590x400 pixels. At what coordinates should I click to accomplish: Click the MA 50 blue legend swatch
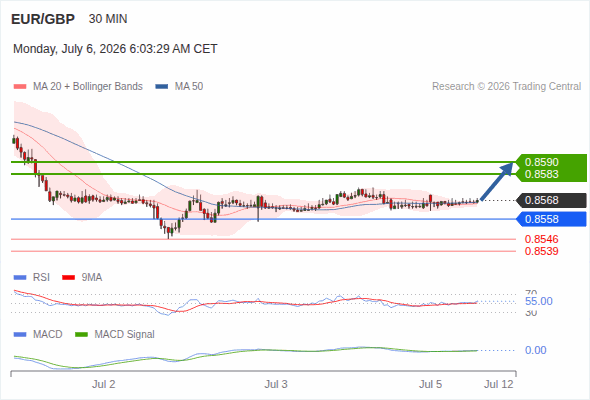[x=162, y=87]
